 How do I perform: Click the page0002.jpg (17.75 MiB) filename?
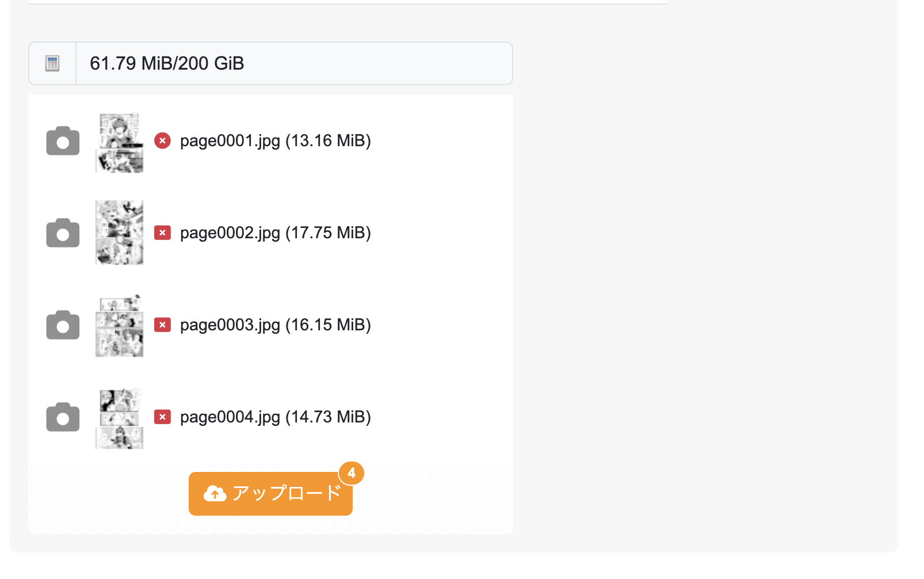(276, 233)
